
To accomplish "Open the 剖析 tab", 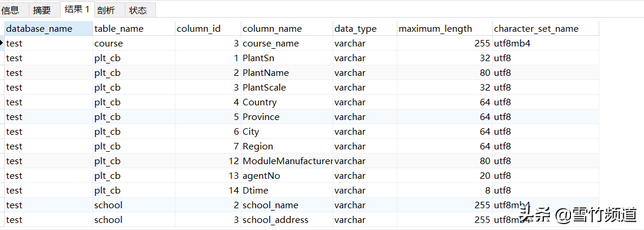I will pos(109,11).
